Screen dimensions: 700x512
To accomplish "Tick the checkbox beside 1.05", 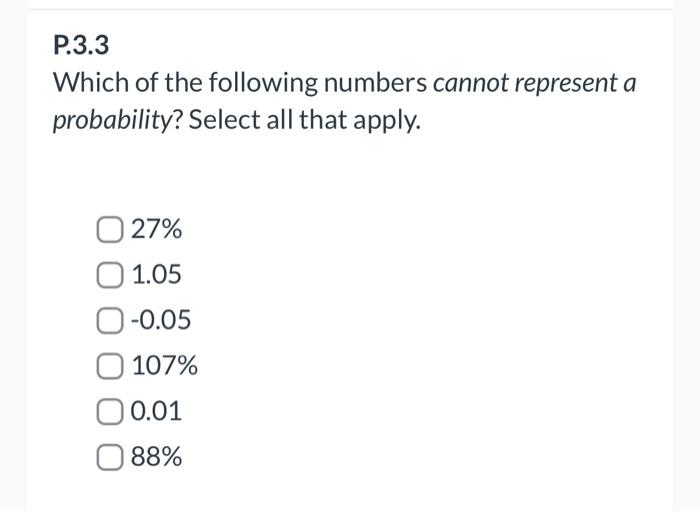I will point(109,275).
